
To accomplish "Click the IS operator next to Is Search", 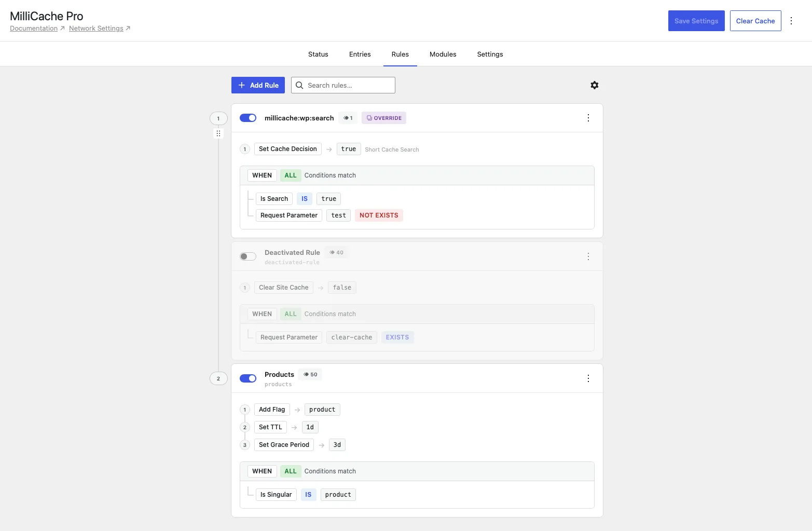I will point(305,199).
